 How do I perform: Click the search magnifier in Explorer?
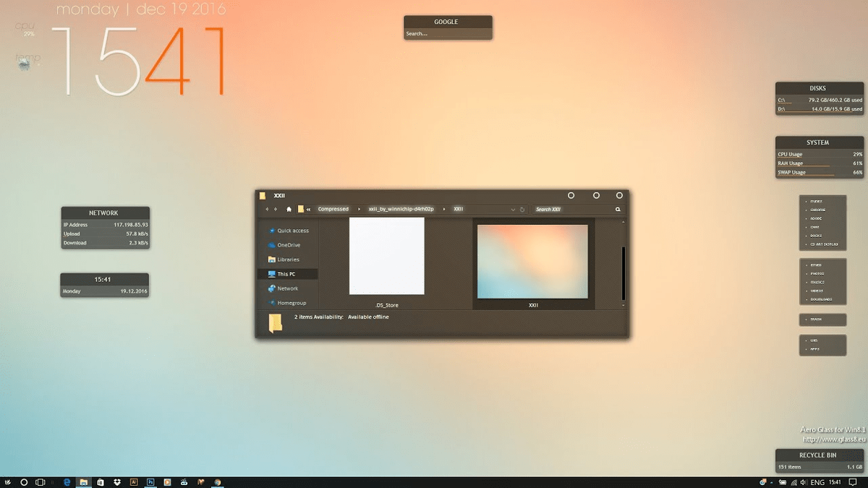(618, 210)
